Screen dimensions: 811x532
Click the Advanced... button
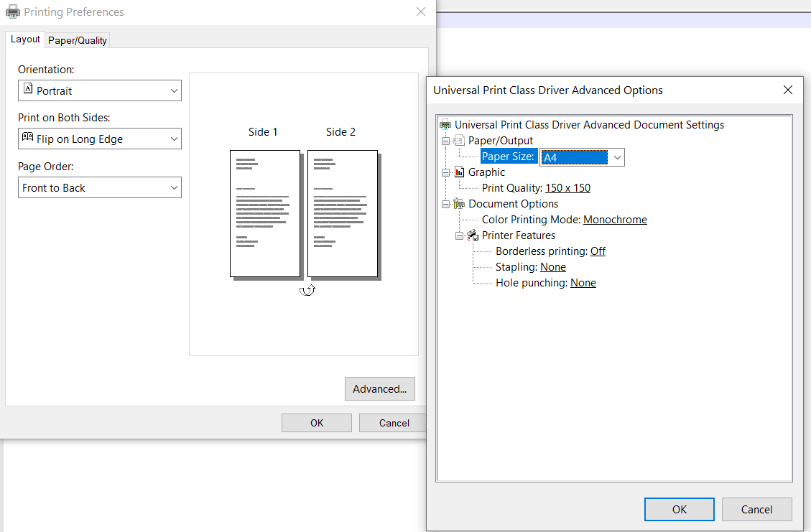[x=379, y=389]
